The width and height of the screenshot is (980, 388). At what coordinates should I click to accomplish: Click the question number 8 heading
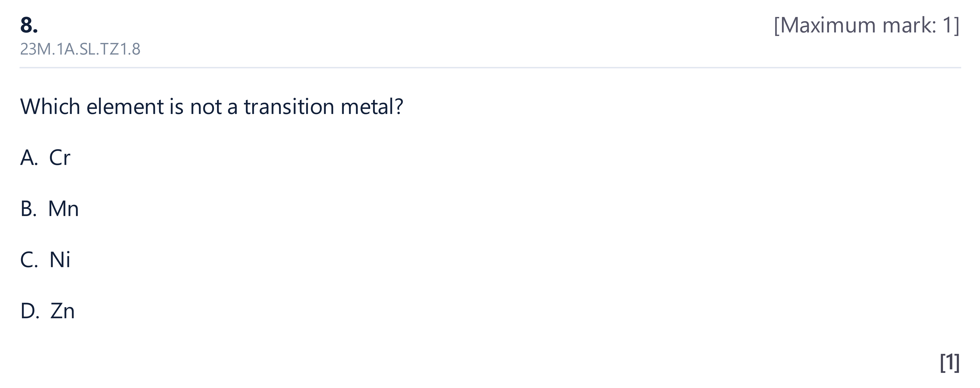[29, 26]
